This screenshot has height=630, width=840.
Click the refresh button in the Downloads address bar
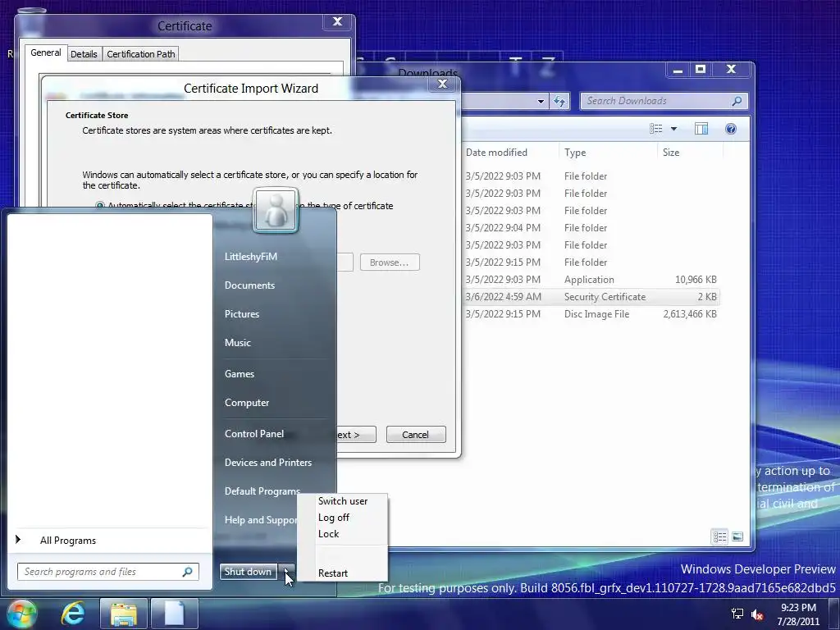559,101
